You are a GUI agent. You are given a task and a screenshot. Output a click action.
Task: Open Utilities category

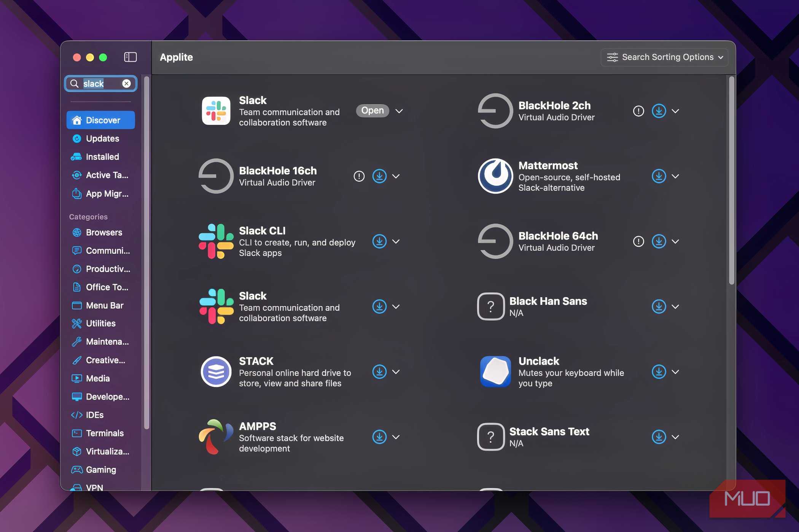tap(101, 323)
